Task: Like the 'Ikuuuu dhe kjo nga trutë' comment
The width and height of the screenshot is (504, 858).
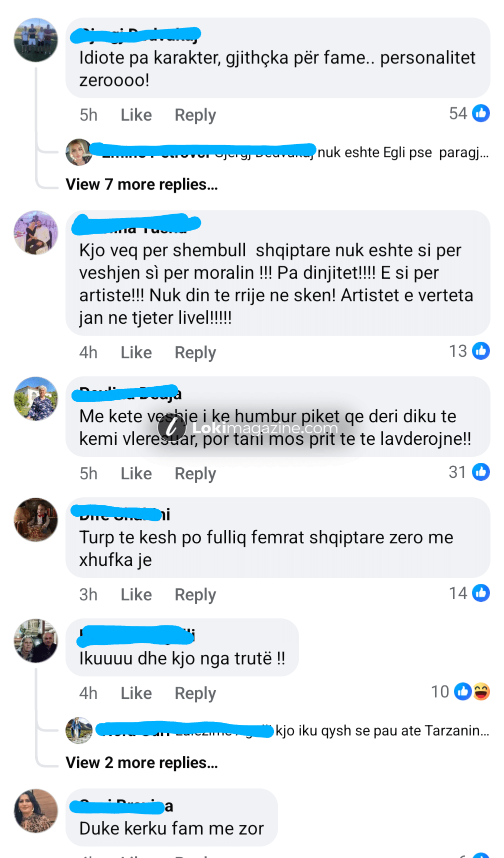Action: tap(136, 693)
